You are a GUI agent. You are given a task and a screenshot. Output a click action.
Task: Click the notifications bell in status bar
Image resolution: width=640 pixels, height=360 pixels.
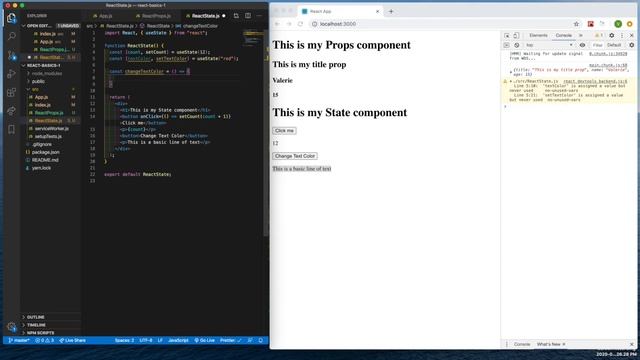(x=260, y=340)
